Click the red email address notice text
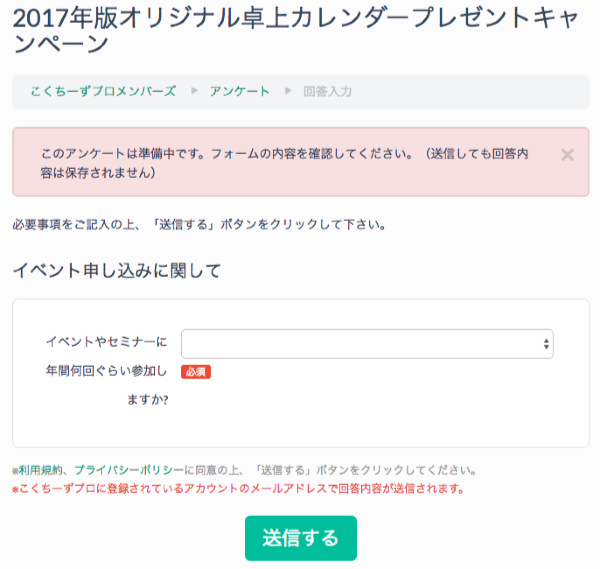Viewport: 600px width, 569px height. pos(240,489)
